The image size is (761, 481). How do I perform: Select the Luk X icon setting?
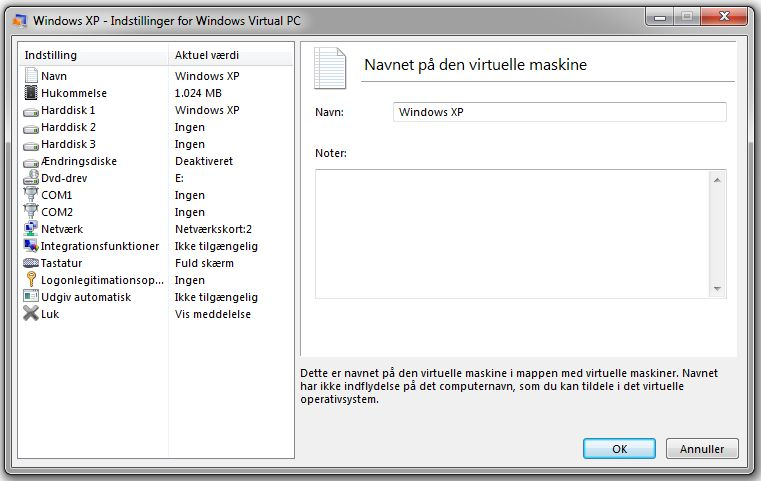(31, 314)
